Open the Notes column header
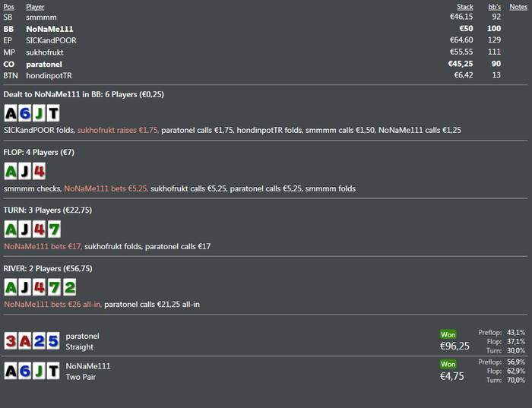 [518, 7]
